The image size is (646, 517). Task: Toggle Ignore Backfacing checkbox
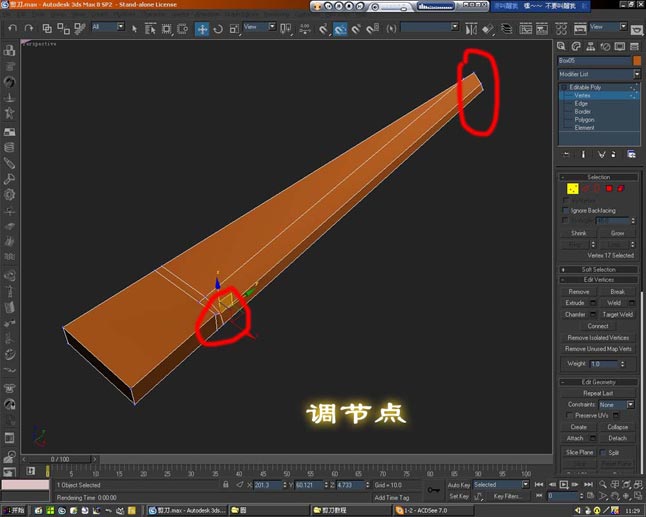click(566, 211)
